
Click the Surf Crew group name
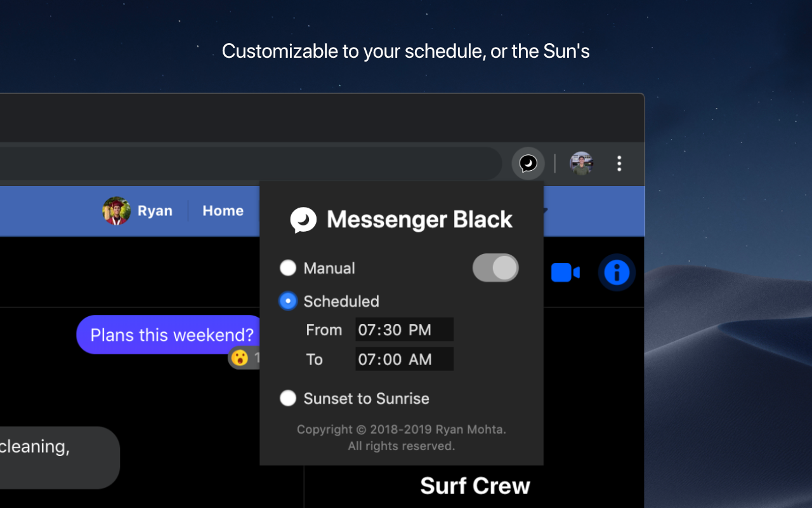point(475,486)
